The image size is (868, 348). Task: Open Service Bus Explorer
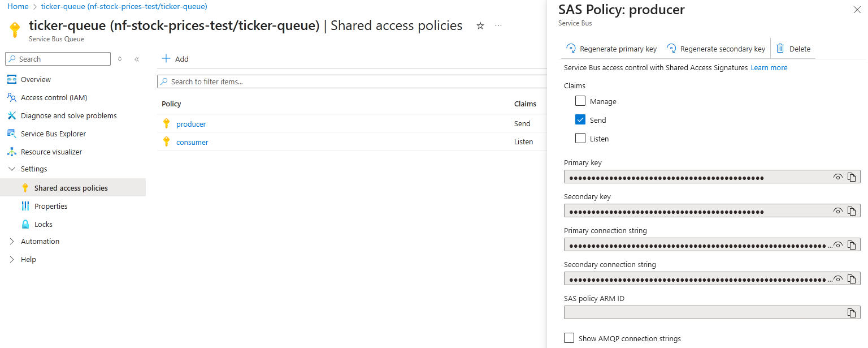(x=53, y=134)
